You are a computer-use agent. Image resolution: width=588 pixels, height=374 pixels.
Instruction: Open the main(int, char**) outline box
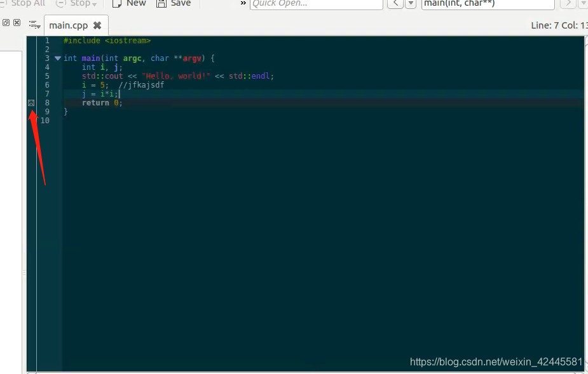488,4
